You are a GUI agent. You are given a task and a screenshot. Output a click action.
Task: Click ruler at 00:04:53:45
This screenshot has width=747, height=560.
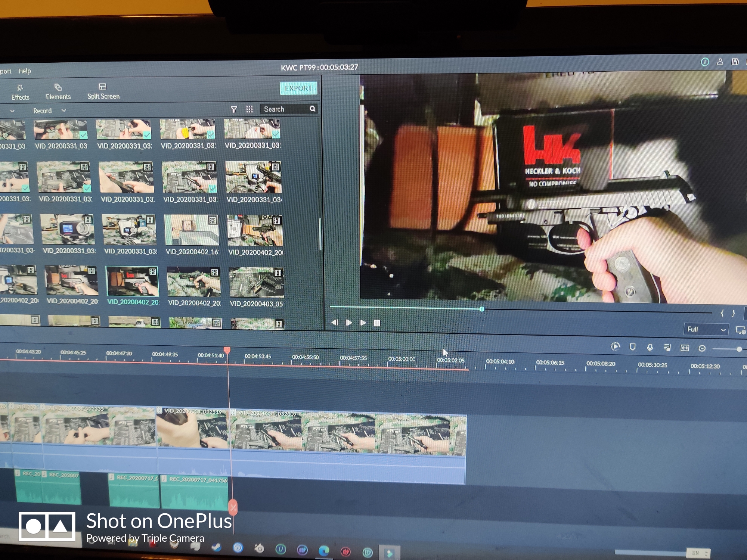coord(258,356)
